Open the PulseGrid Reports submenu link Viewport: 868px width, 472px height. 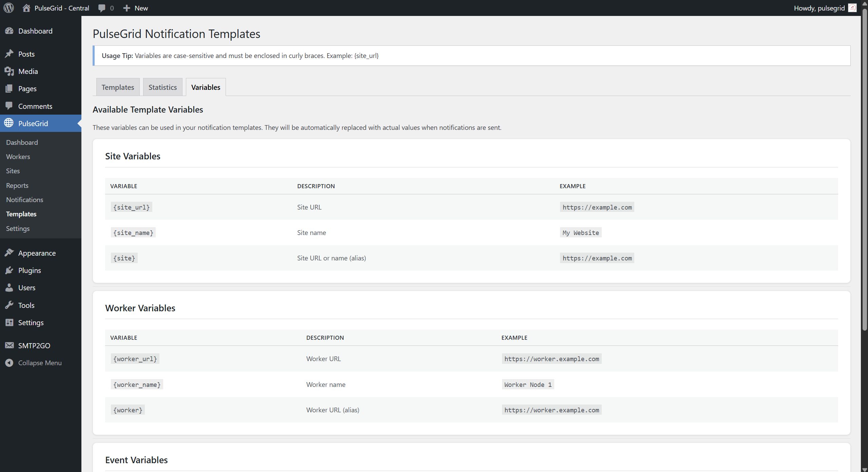17,185
